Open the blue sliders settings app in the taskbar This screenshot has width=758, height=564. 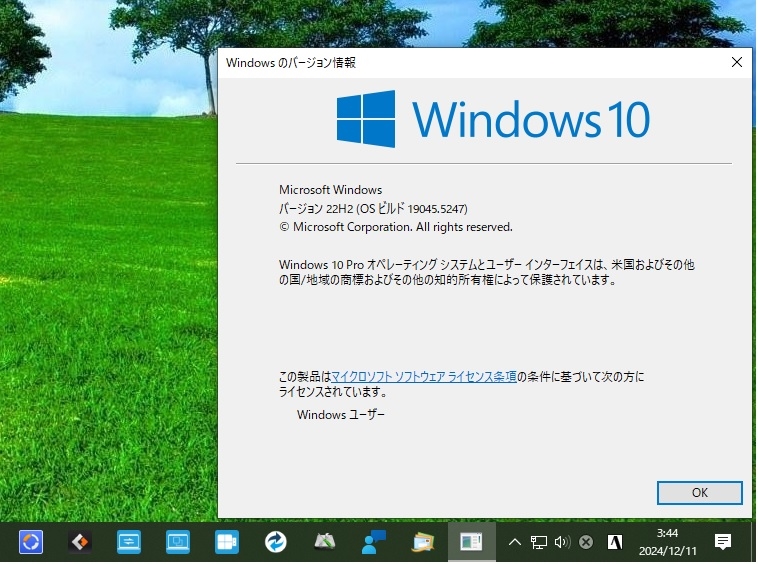coord(129,542)
